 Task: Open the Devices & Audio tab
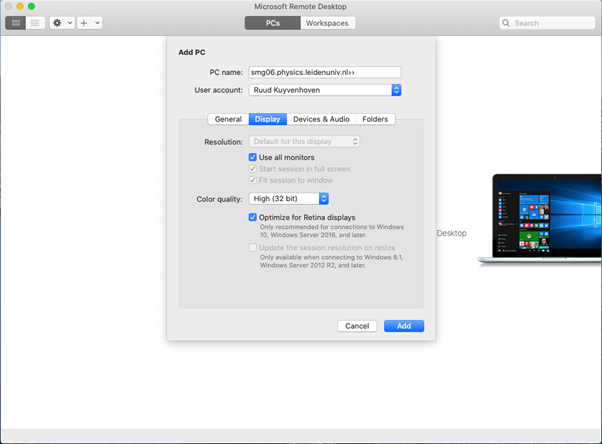coord(321,119)
